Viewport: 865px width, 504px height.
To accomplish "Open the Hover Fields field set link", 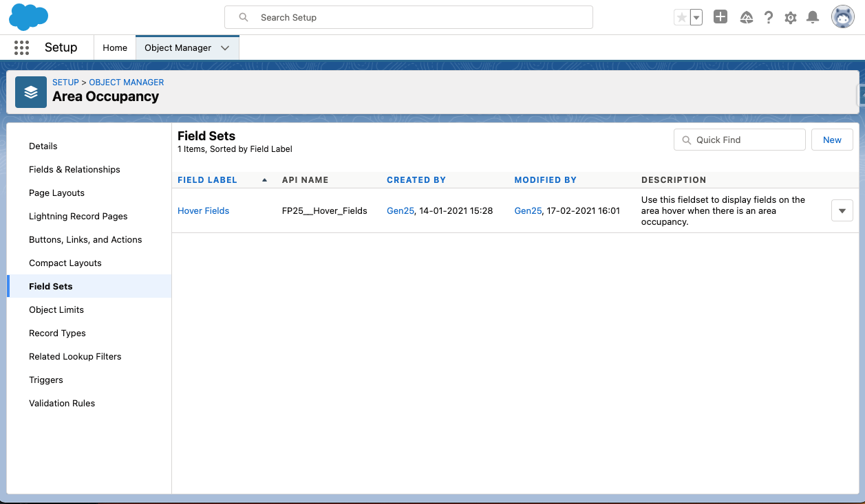I will point(203,211).
